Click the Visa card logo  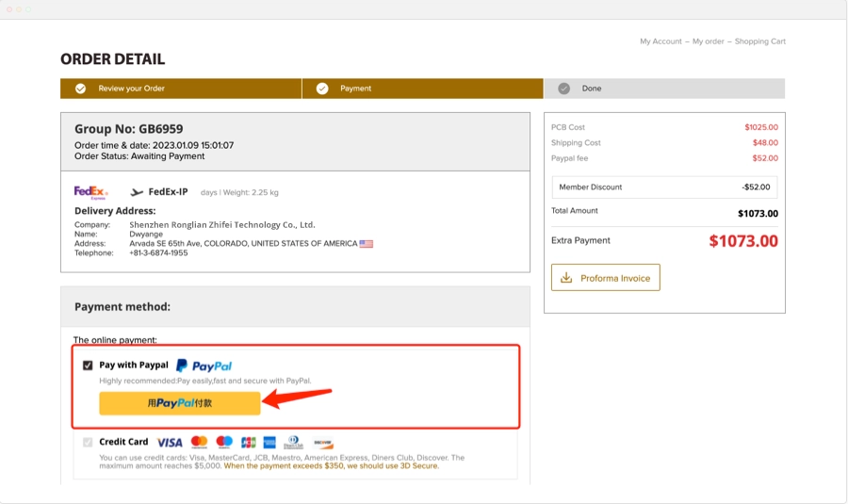click(x=170, y=442)
